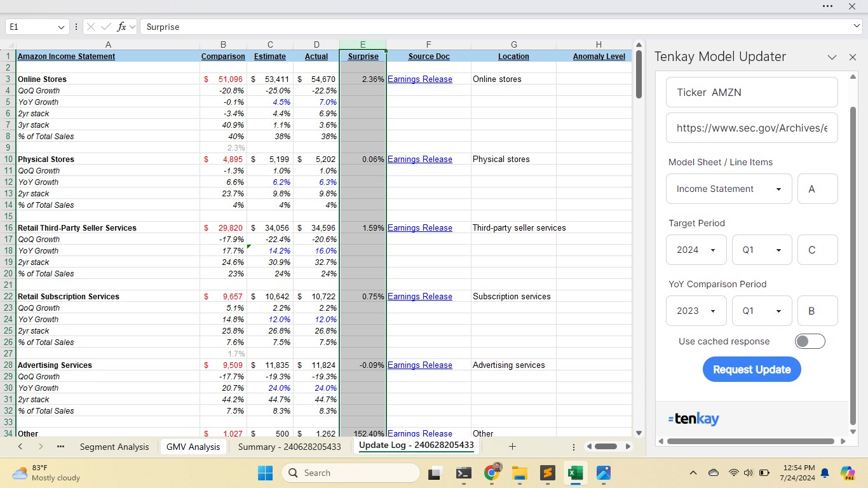The width and height of the screenshot is (868, 488).
Task: Add a new sheet with the plus icon
Action: (x=512, y=447)
